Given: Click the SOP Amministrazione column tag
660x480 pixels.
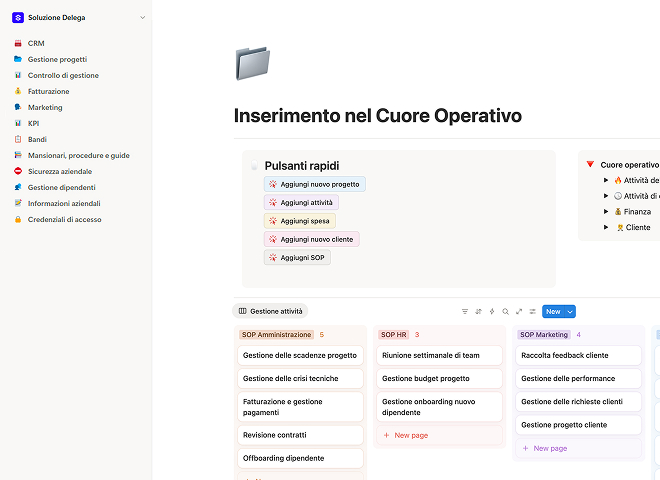Looking at the screenshot, I should click(277, 335).
